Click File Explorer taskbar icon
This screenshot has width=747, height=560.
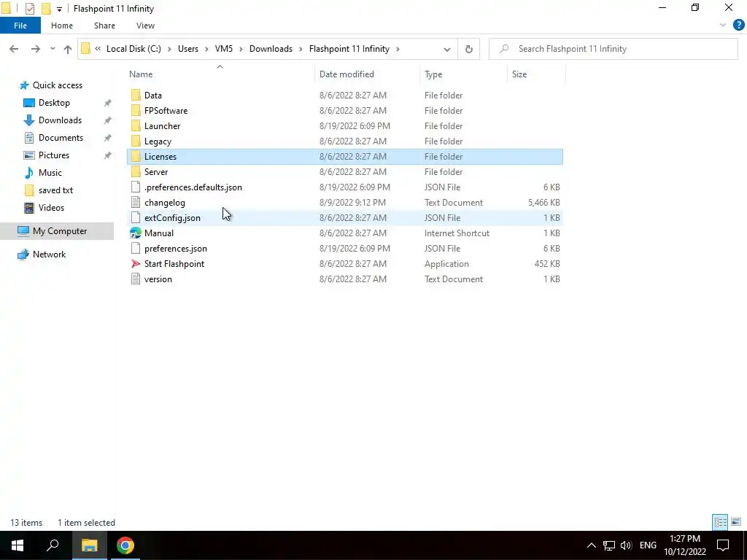tap(89, 545)
